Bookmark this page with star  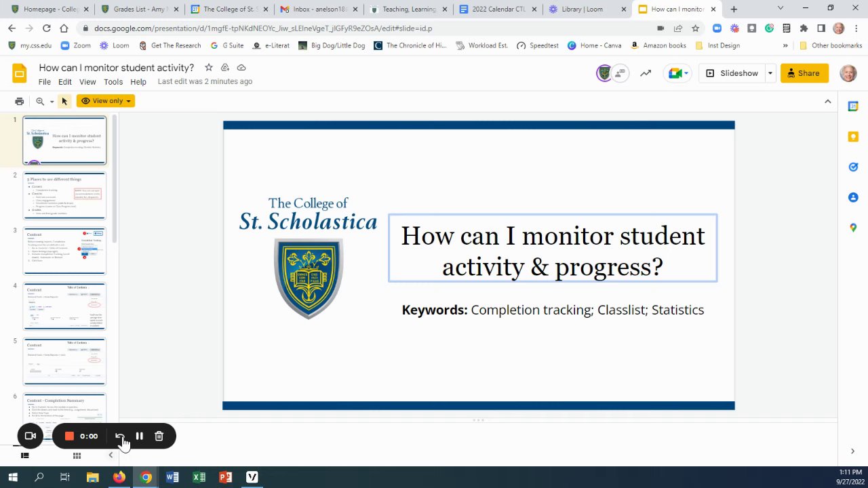point(695,28)
